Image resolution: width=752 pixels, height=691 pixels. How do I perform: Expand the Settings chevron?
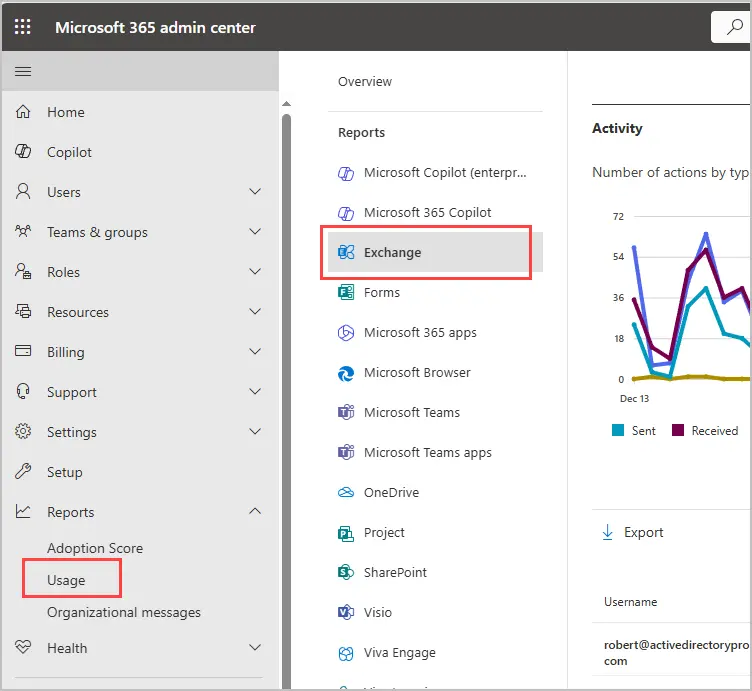pyautogui.click(x=255, y=431)
